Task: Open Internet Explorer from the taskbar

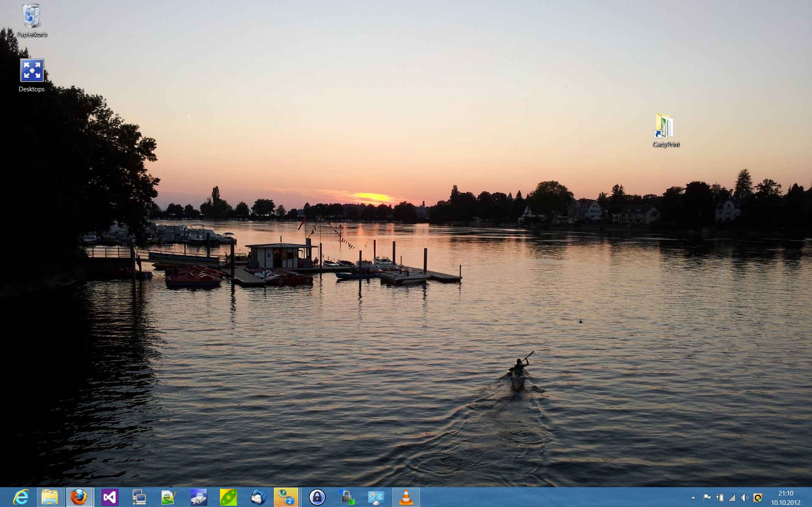Action: (x=20, y=497)
